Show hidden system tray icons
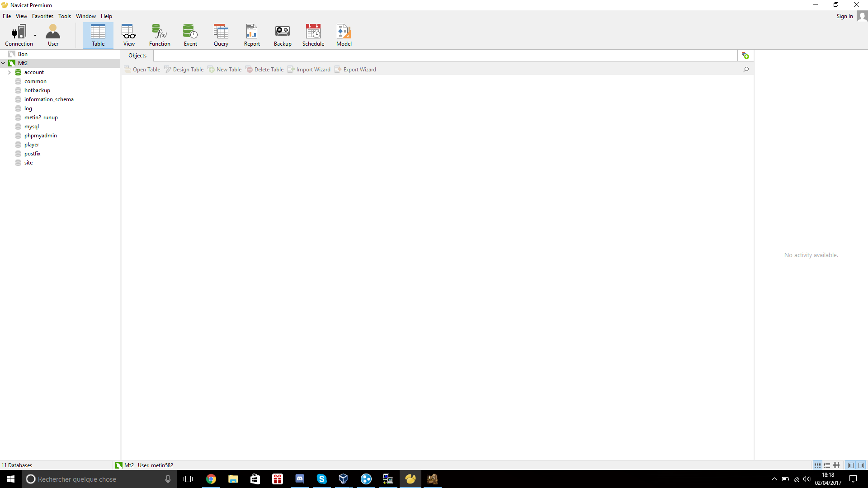This screenshot has width=868, height=488. [x=774, y=479]
